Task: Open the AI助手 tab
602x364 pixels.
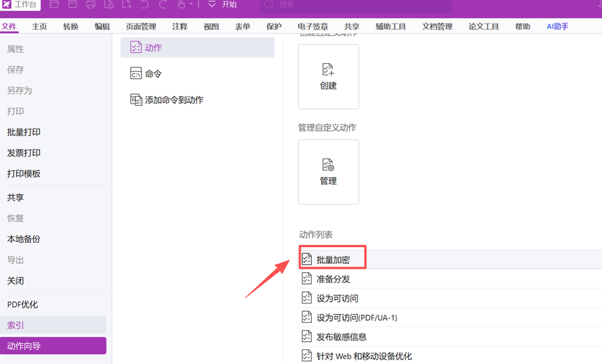Action: (x=557, y=26)
